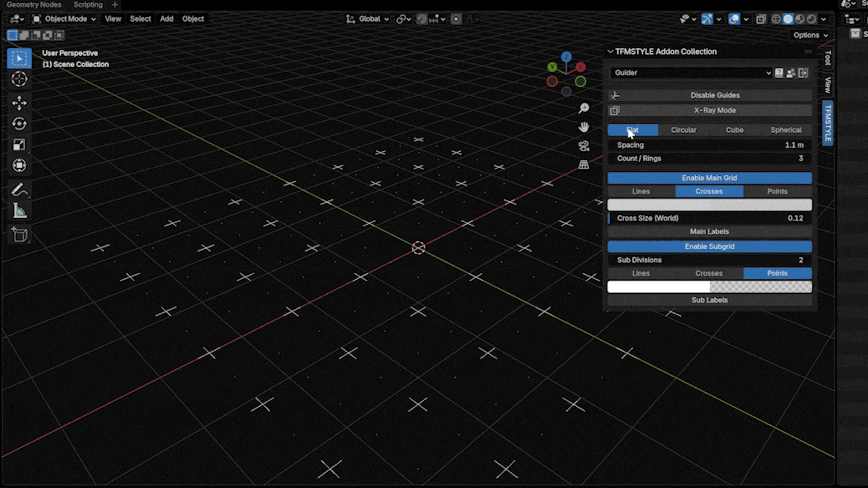This screenshot has width=868, height=488.
Task: Toggle the Enable Main Grid button
Action: (x=709, y=178)
